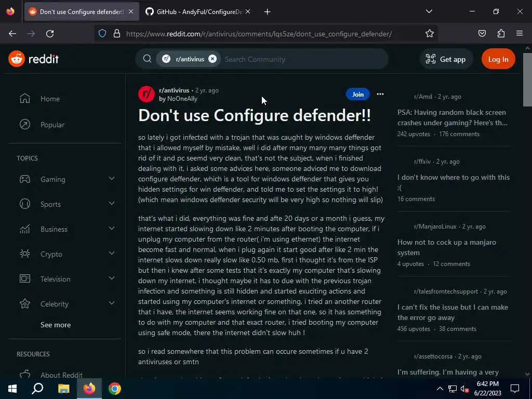Click the muted volume tray icon

tap(465, 389)
